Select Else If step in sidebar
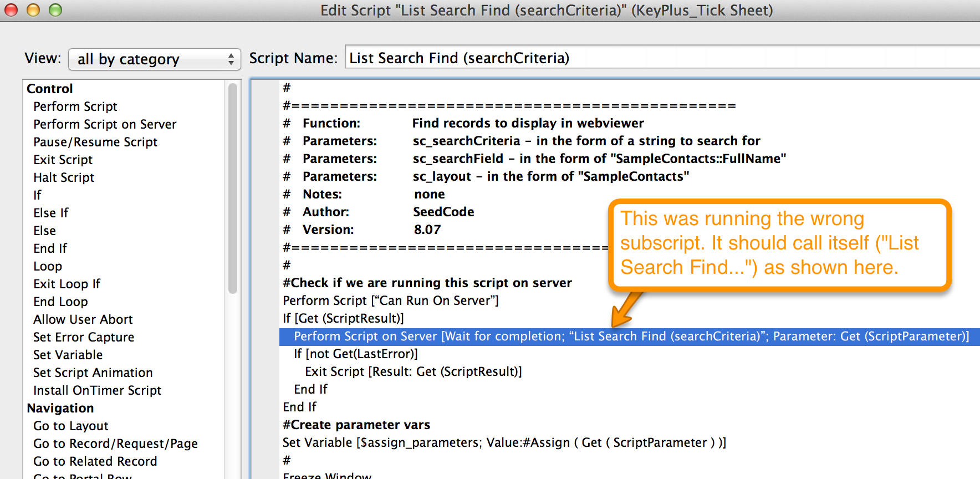Image resolution: width=980 pixels, height=479 pixels. [51, 213]
